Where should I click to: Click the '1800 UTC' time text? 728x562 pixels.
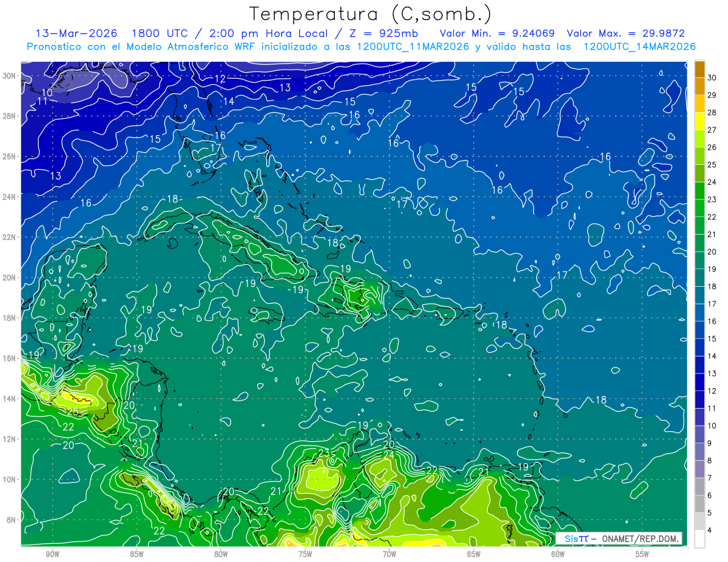tap(160, 33)
